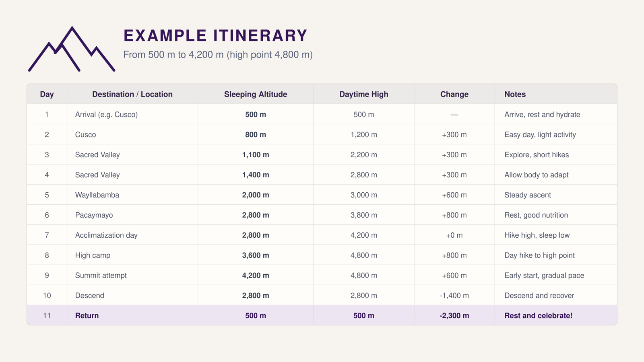
Task: Click 'Hike high, sleep low' note
Action: (537, 235)
